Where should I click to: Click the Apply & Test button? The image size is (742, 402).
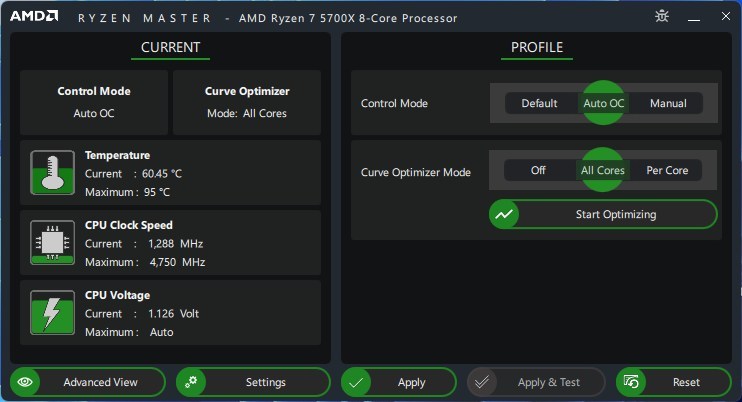536,382
